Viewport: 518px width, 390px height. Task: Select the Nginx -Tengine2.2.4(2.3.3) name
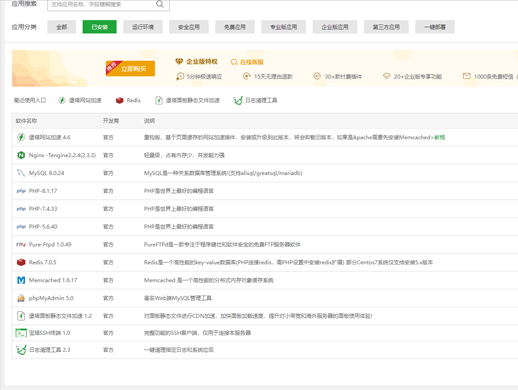62,155
